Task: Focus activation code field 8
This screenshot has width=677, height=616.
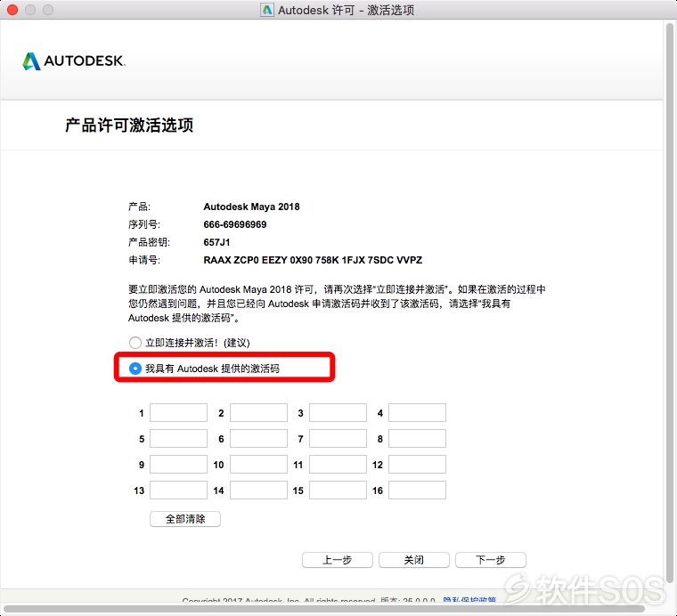Action: click(417, 439)
